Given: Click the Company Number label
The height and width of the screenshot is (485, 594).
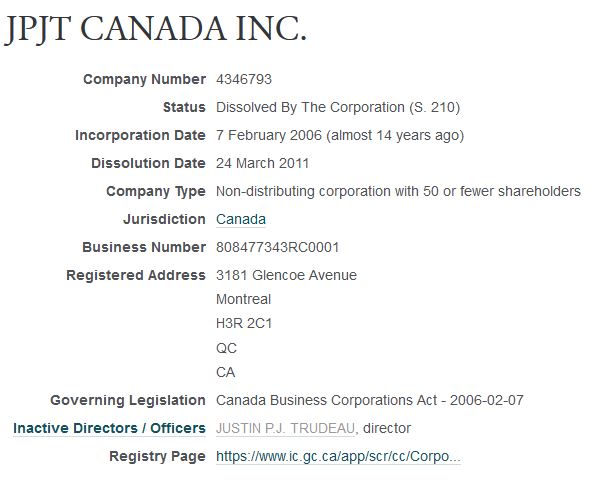Looking at the screenshot, I should point(144,79).
